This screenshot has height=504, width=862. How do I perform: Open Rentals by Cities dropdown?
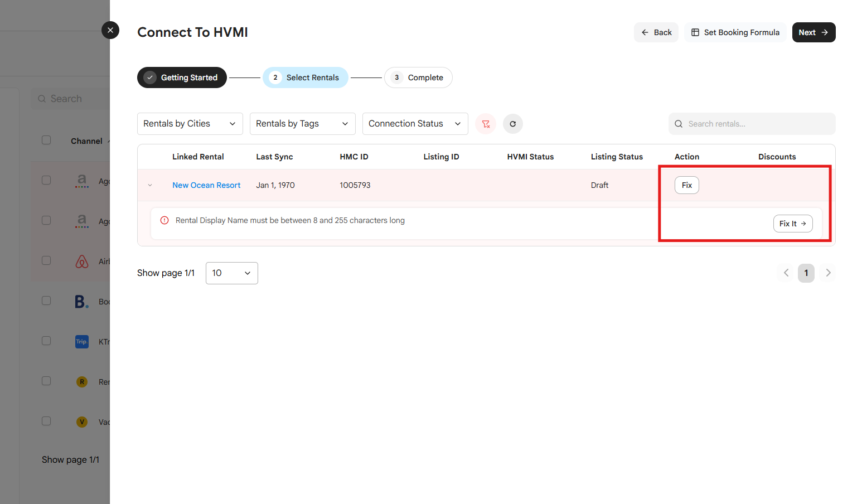tap(190, 124)
